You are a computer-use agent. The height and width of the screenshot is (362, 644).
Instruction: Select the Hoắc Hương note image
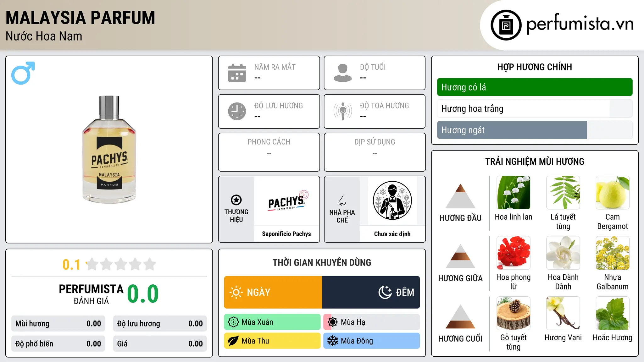coord(613,313)
